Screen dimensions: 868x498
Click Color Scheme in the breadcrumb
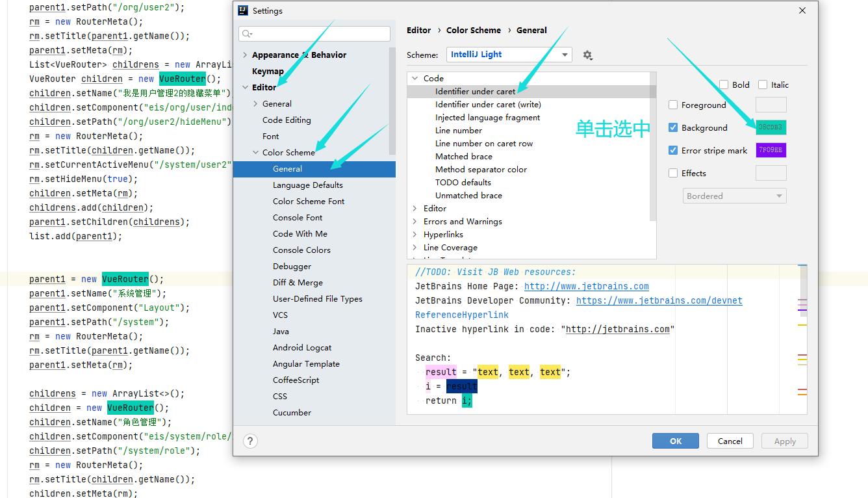pyautogui.click(x=474, y=30)
